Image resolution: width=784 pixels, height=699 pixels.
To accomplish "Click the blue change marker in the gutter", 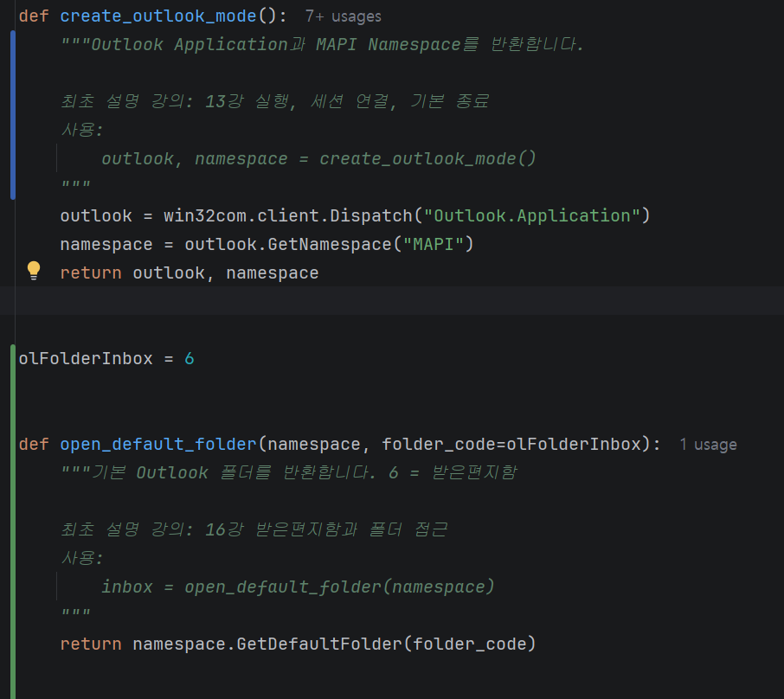I will coord(12,115).
